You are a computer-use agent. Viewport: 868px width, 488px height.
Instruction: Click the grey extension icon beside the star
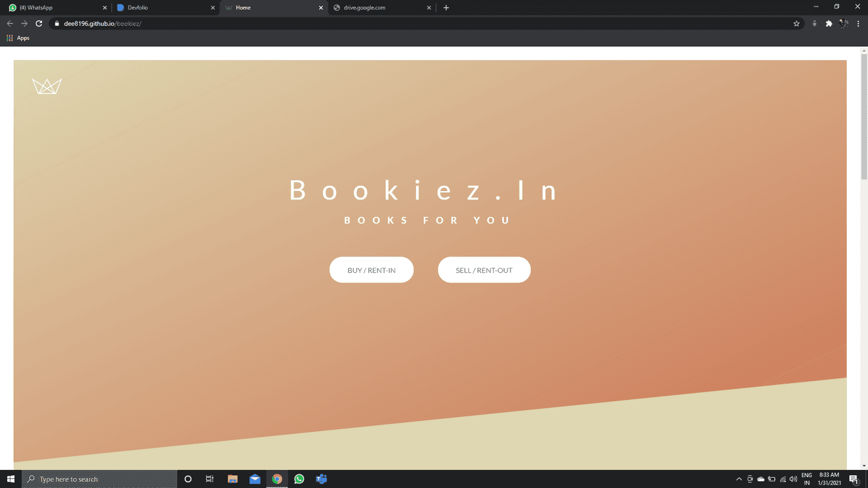(x=814, y=23)
